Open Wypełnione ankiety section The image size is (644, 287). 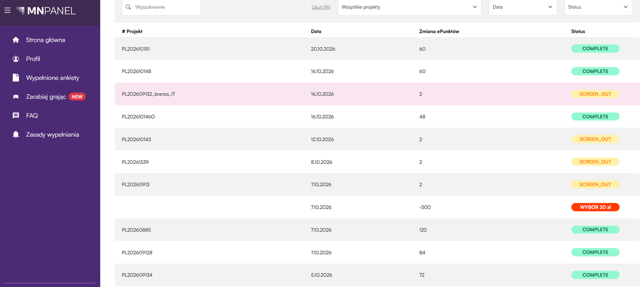tap(52, 78)
